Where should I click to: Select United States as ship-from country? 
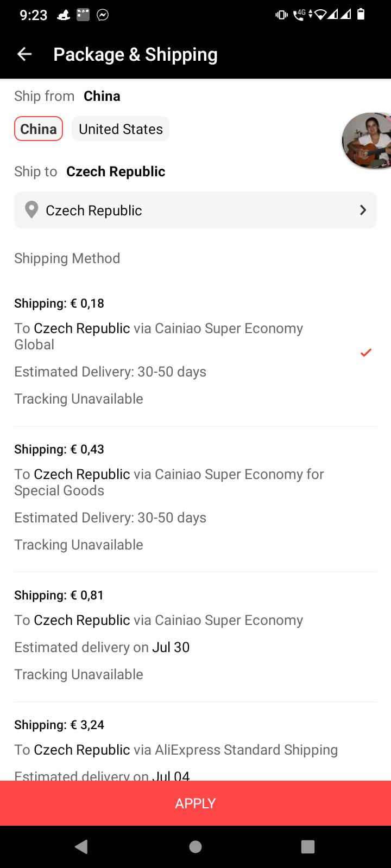pos(121,129)
